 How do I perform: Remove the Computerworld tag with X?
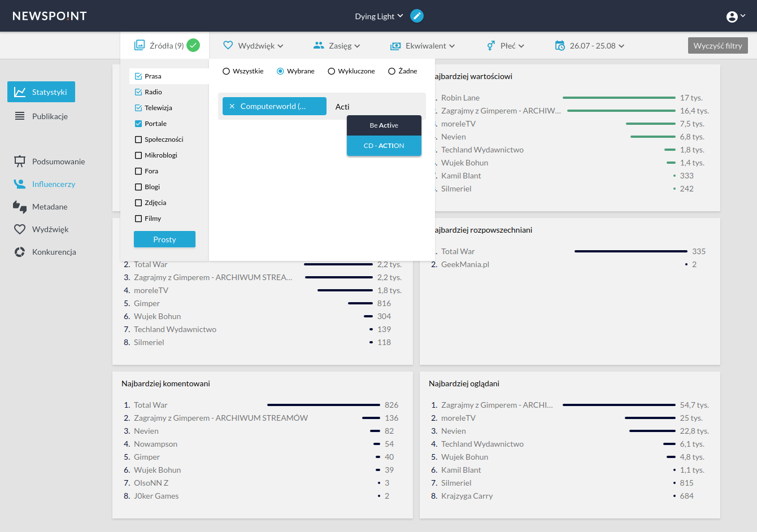click(232, 106)
